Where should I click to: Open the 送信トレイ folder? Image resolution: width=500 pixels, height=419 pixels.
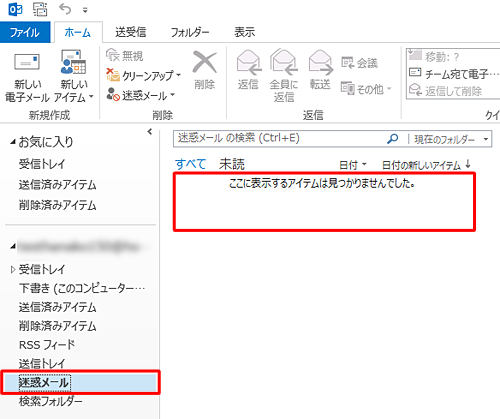pyautogui.click(x=42, y=363)
